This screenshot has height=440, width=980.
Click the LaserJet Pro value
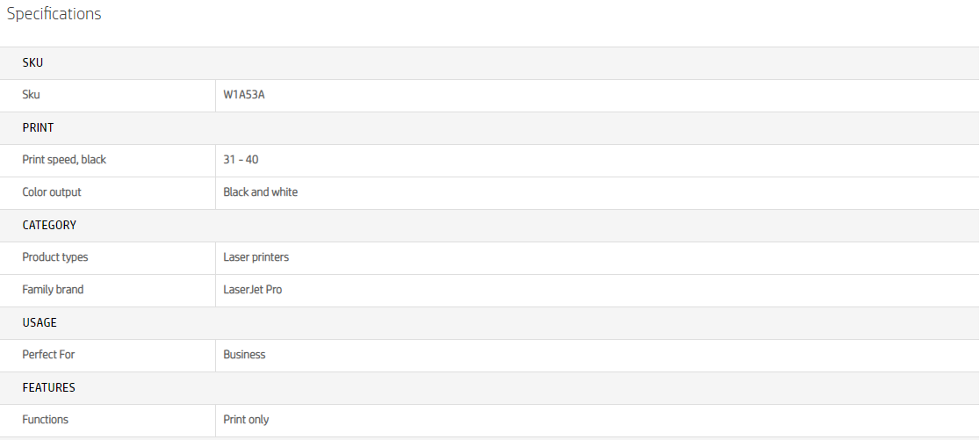coord(253,290)
